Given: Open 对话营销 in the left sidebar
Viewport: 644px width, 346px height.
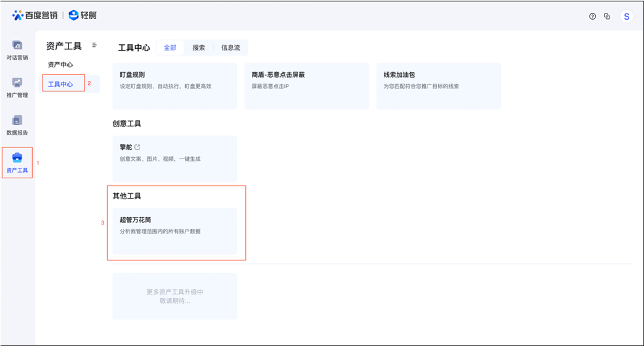Looking at the screenshot, I should click(17, 49).
